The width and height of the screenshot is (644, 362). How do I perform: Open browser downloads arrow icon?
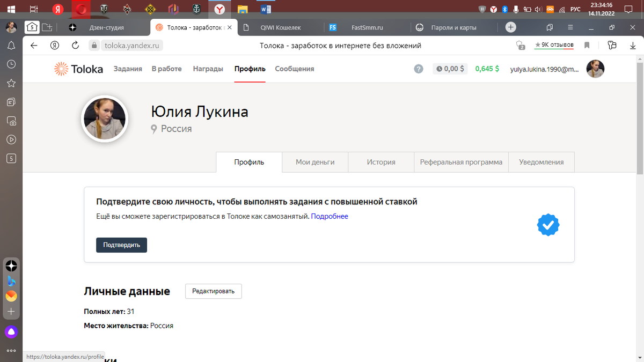(x=633, y=46)
